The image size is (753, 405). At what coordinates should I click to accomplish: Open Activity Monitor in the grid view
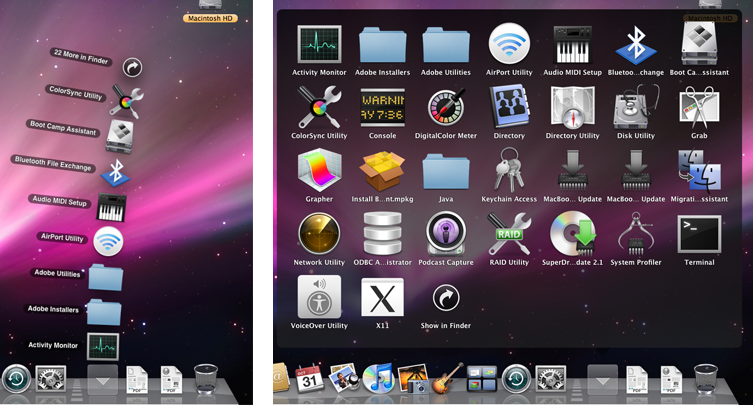click(x=319, y=45)
